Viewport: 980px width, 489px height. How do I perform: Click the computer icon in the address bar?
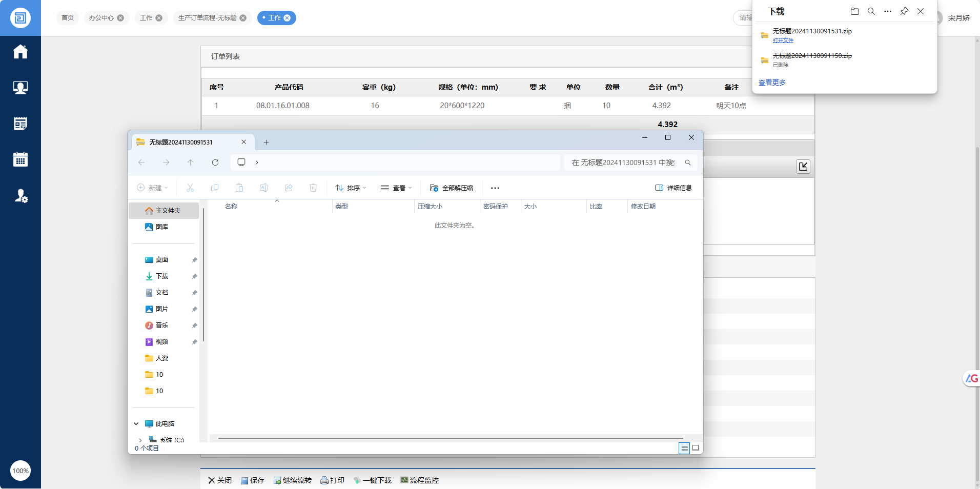241,162
